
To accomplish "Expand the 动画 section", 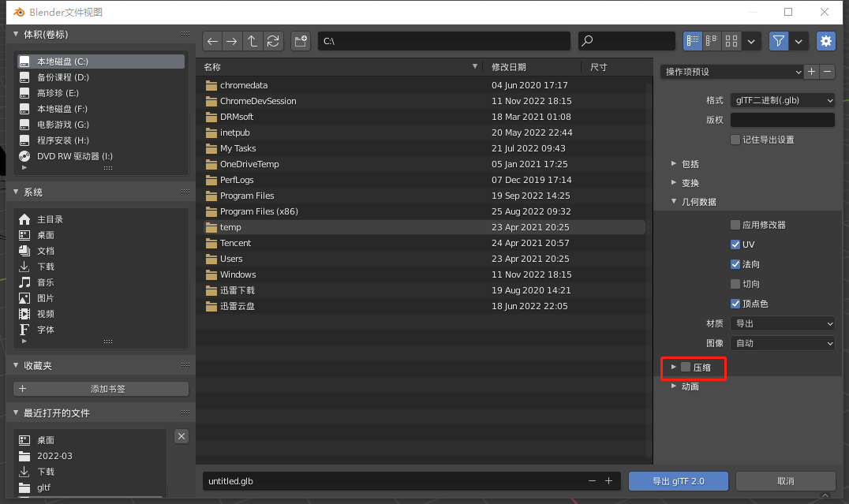I will point(690,386).
